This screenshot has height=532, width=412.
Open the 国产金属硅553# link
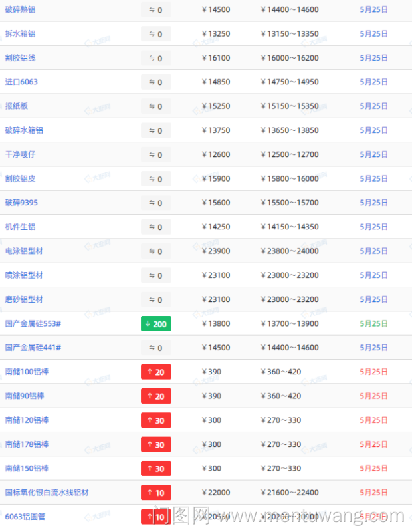coord(33,323)
